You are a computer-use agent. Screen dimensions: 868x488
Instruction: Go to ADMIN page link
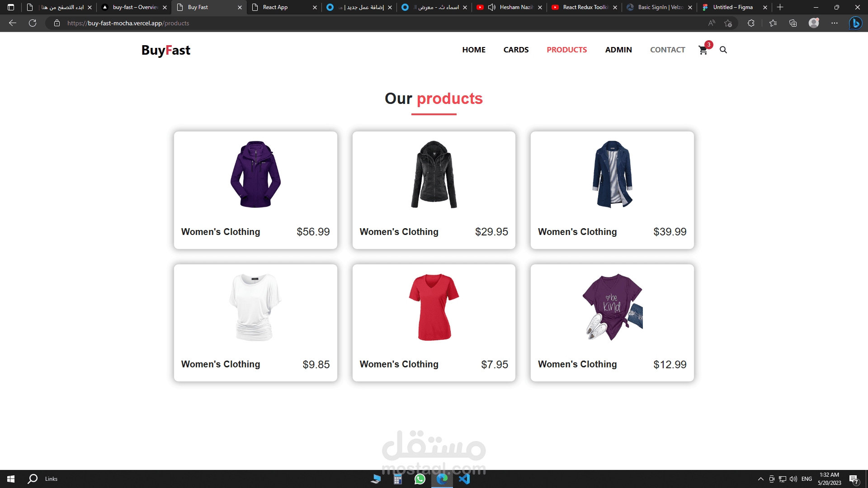618,50
